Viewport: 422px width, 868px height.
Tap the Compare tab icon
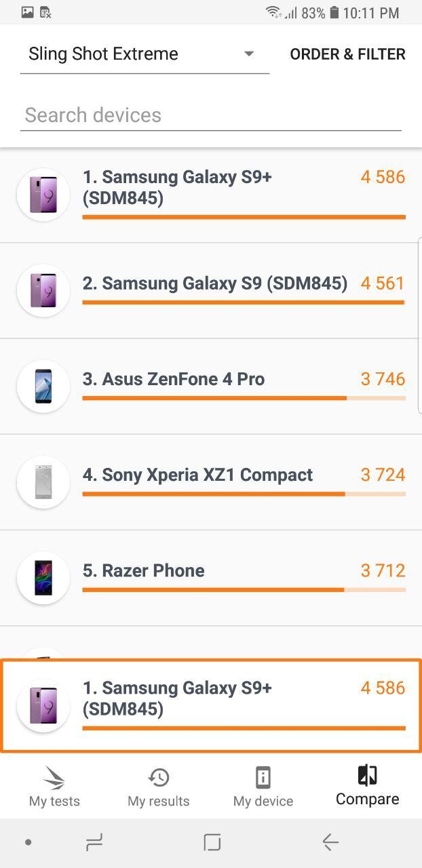click(367, 775)
